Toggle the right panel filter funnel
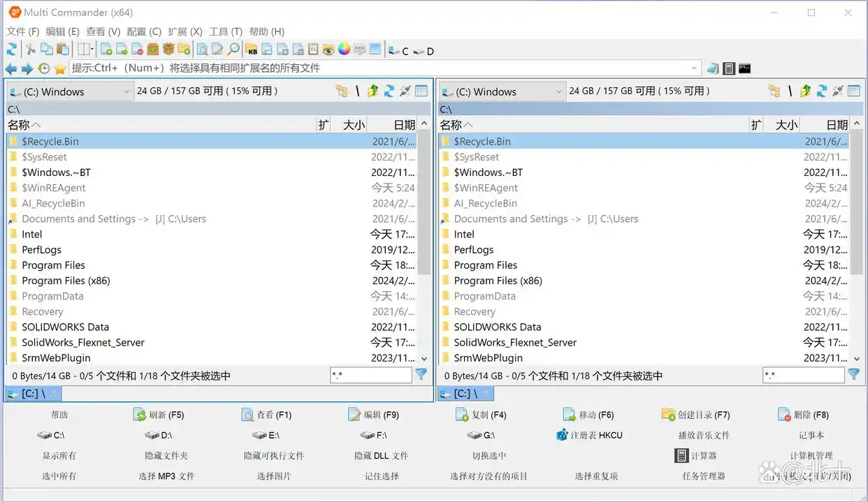This screenshot has width=868, height=502. click(x=853, y=375)
